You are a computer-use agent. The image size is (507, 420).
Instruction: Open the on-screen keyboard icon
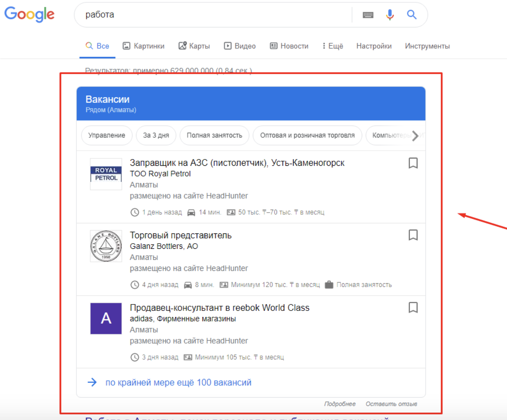point(368,15)
